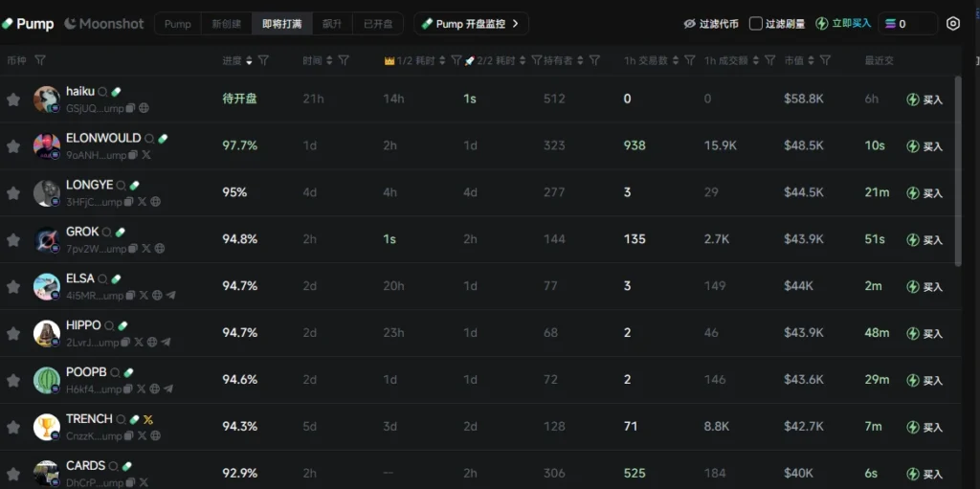Open the settings hexagon icon

coord(952,24)
